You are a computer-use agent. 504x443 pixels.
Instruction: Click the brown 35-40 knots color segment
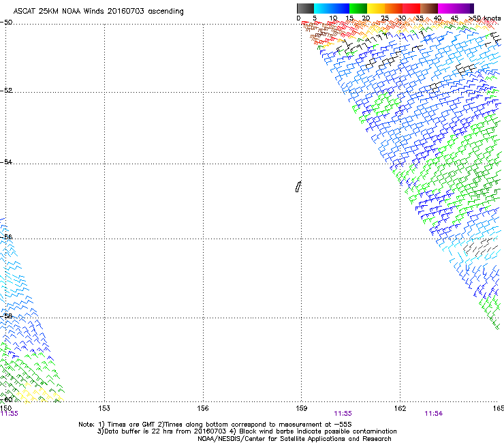[429, 8]
